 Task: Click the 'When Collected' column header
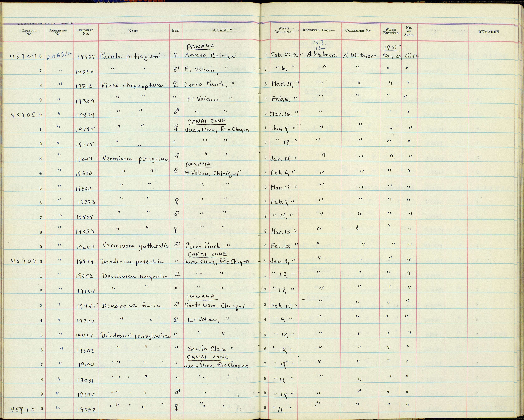point(284,30)
